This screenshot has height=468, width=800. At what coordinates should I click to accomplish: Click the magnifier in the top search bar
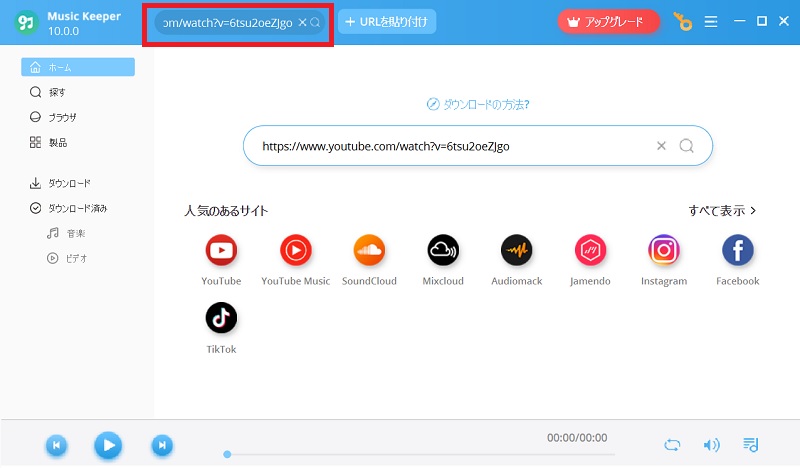click(x=315, y=22)
